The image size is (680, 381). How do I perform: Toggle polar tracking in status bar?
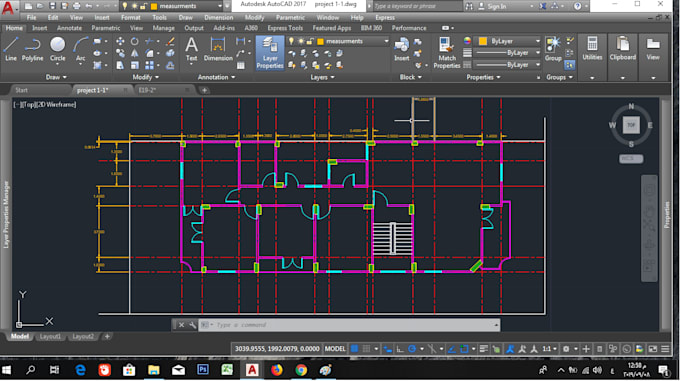[412, 349]
